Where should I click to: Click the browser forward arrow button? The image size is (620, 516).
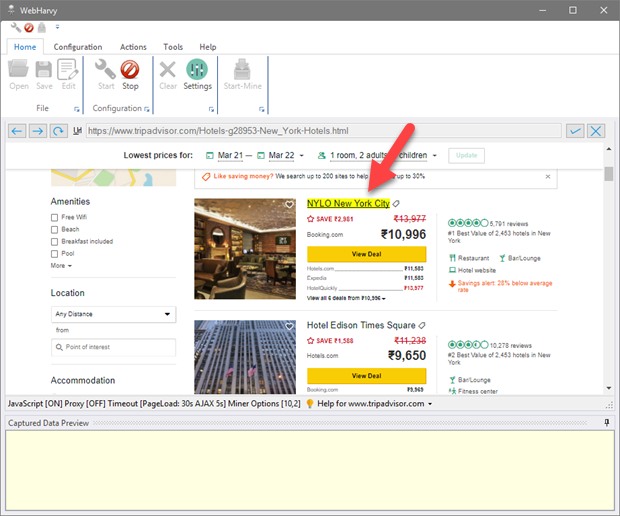click(38, 131)
